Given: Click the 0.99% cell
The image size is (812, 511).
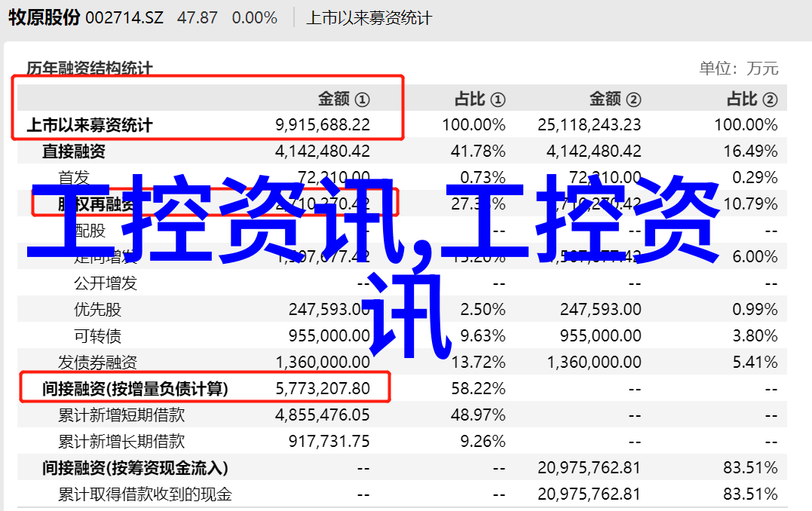Looking at the screenshot, I should tap(755, 310).
